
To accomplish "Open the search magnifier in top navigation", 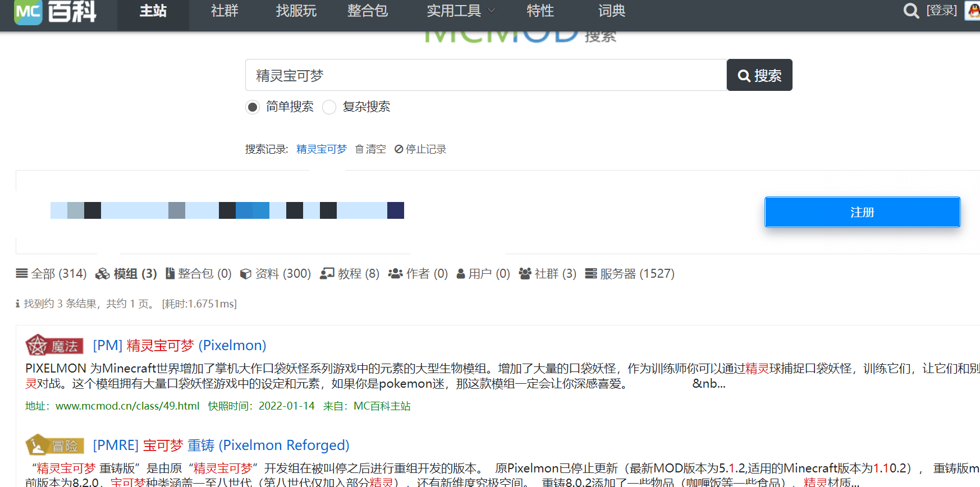I will click(911, 11).
